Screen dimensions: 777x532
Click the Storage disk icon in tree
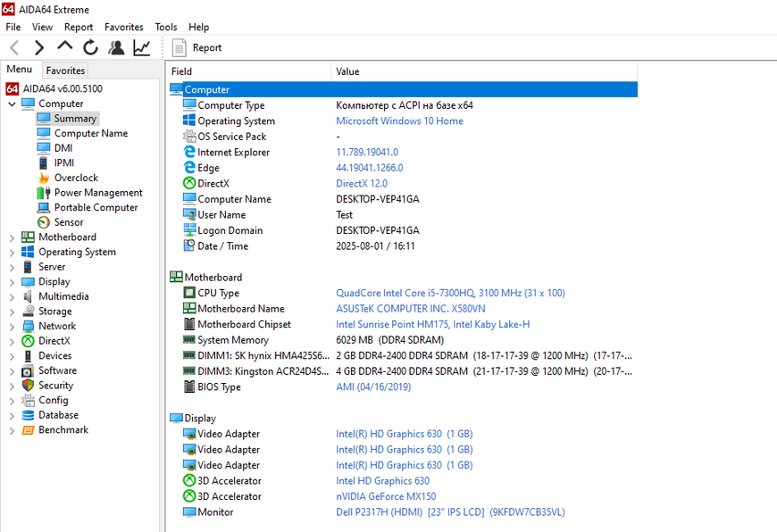point(28,311)
